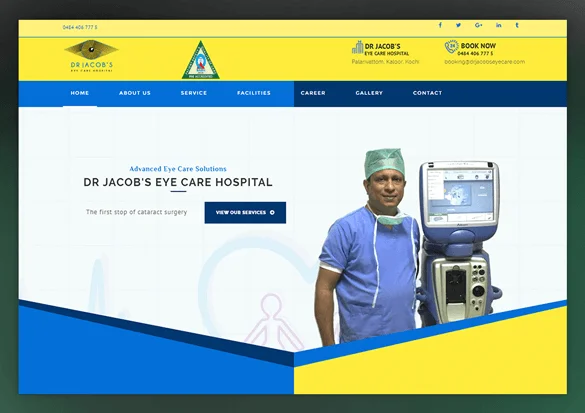Open the About Us page
Image resolution: width=585 pixels, height=413 pixels.
click(135, 93)
